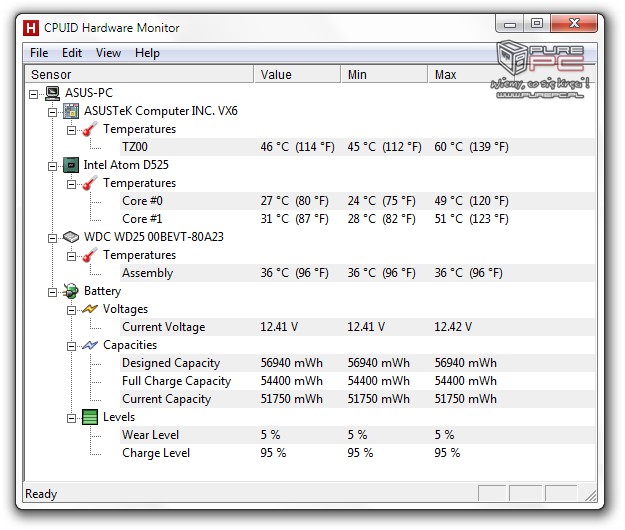Click TZ00 max value 60 °C

tap(472, 147)
